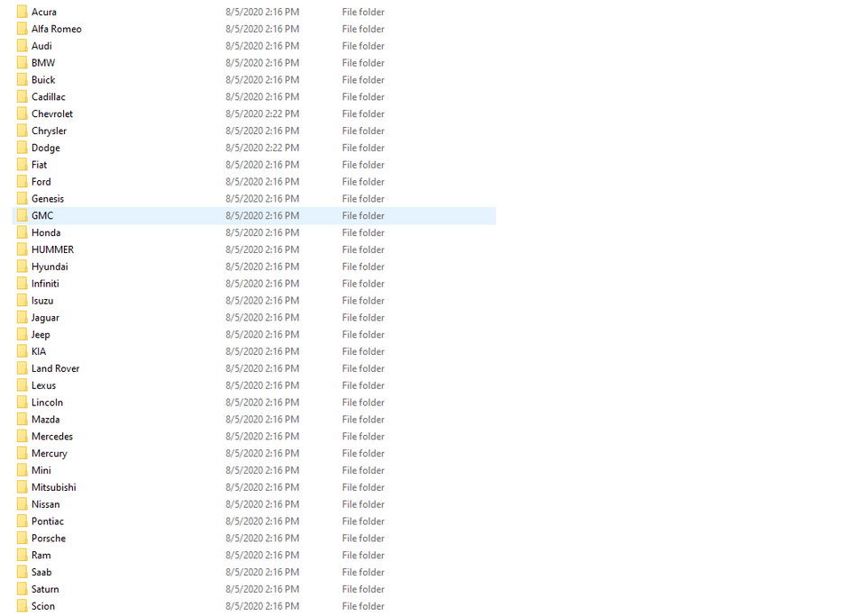
Task: Select the Audi folder icon
Action: [22, 45]
